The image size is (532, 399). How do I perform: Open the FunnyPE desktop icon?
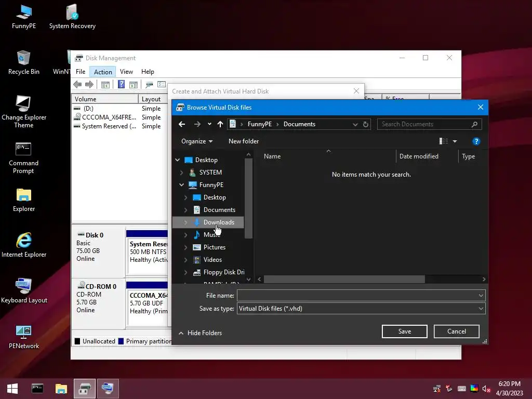24,16
